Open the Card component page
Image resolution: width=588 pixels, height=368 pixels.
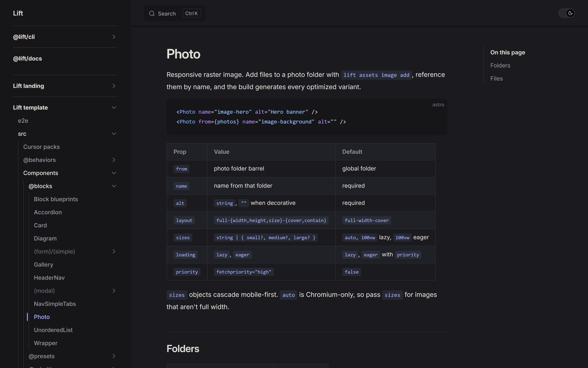tap(40, 225)
